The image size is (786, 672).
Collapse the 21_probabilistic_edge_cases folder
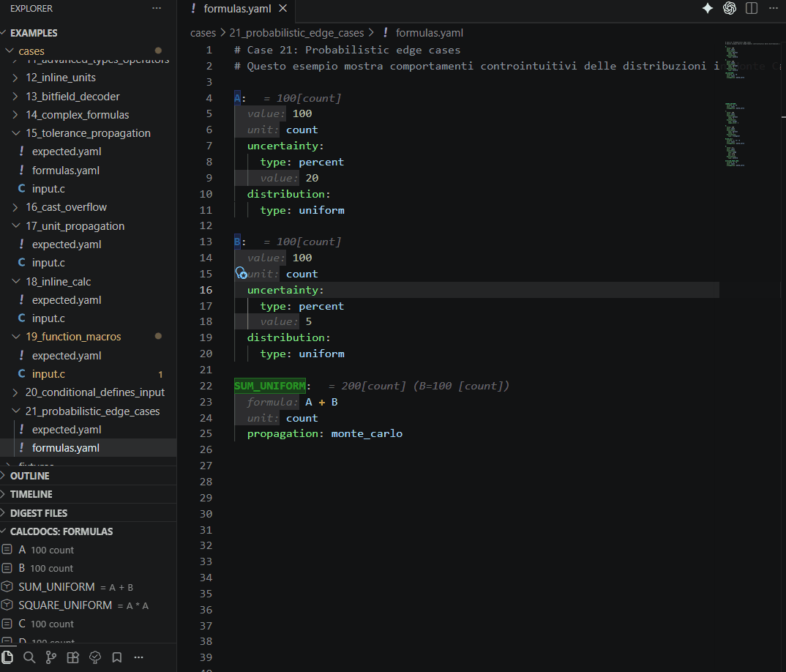[x=16, y=411]
